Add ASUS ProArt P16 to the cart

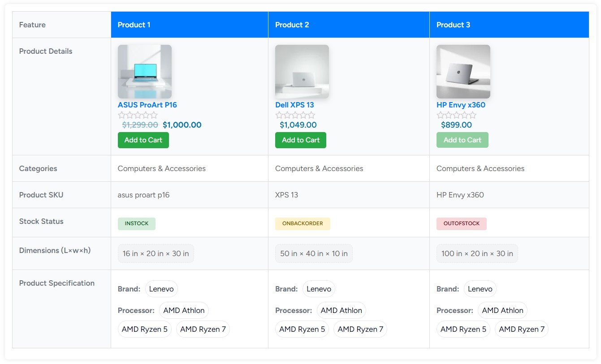[143, 140]
